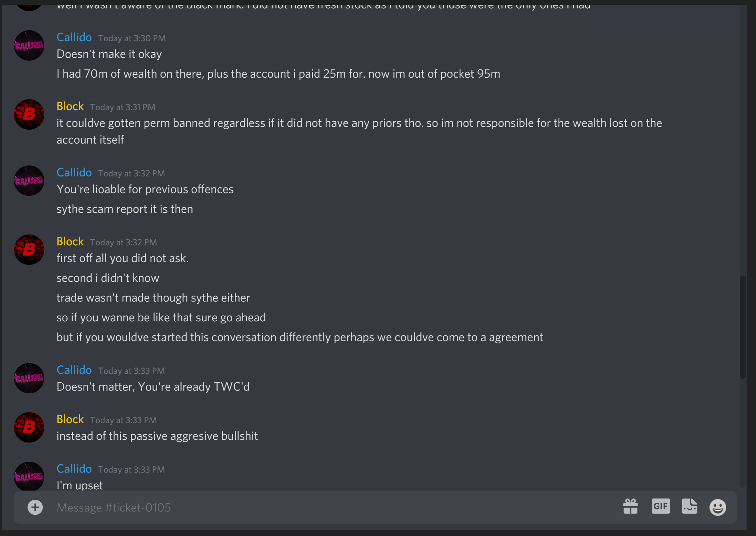Viewport: 756px width, 536px height.
Task: Open the sticker picker icon
Action: pyautogui.click(x=690, y=506)
